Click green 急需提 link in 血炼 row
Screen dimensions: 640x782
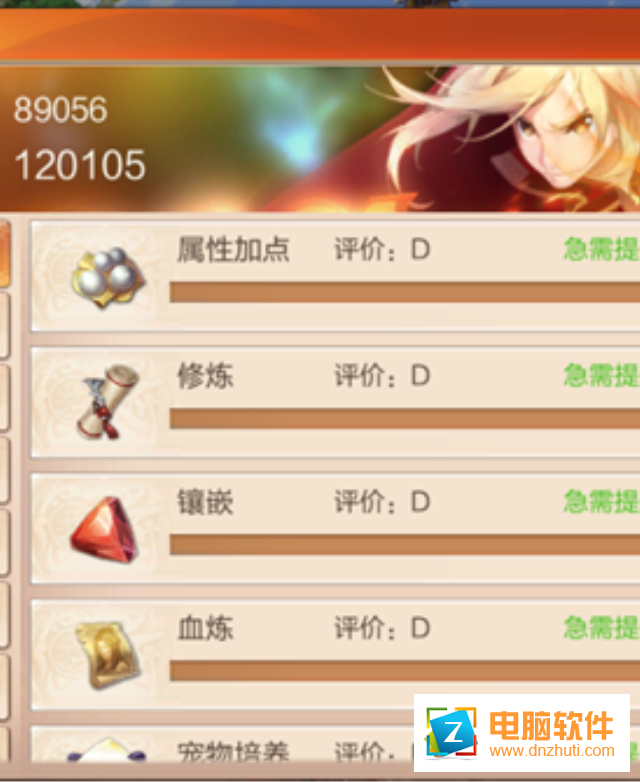point(602,627)
